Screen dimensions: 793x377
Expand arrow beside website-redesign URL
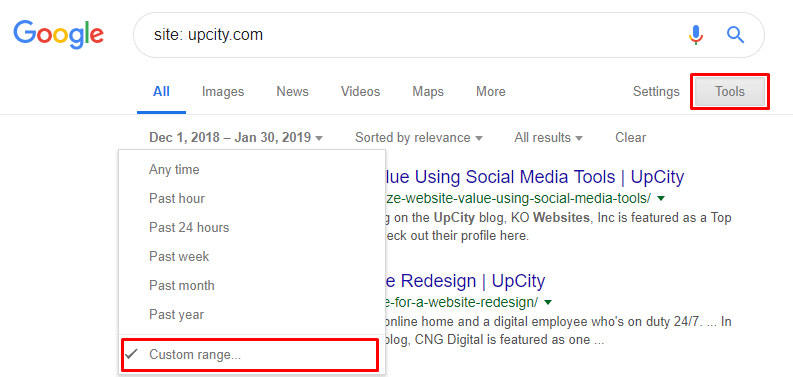tap(548, 303)
